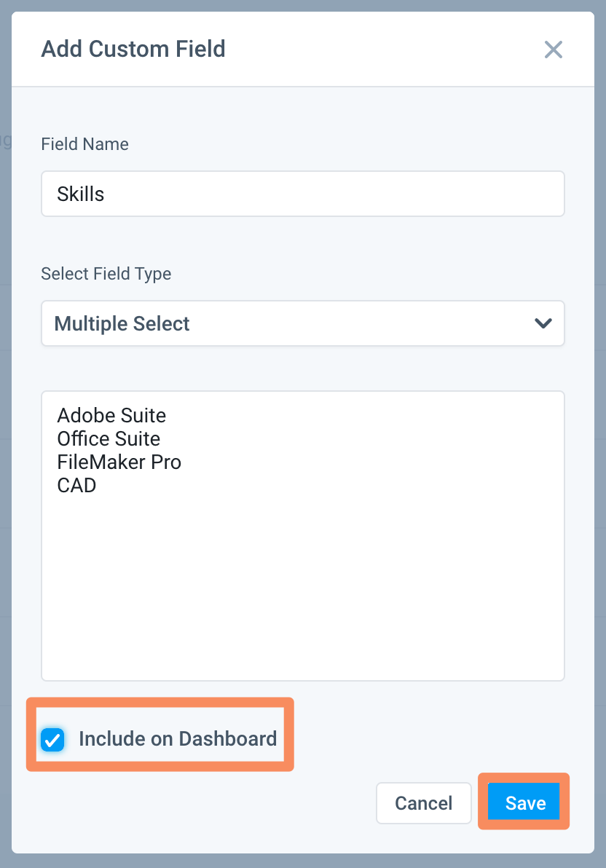Save the custom field
The image size is (606, 868).
click(x=524, y=802)
